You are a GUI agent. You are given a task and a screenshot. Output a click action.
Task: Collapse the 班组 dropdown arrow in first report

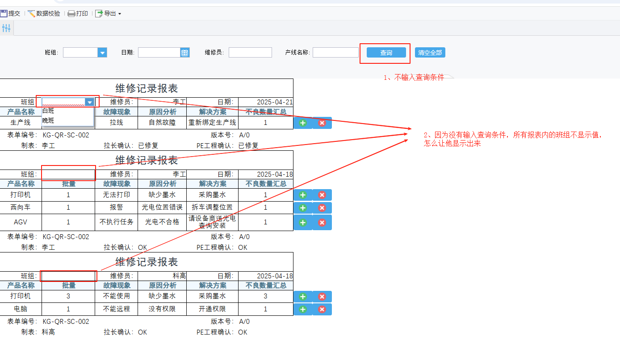[90, 102]
